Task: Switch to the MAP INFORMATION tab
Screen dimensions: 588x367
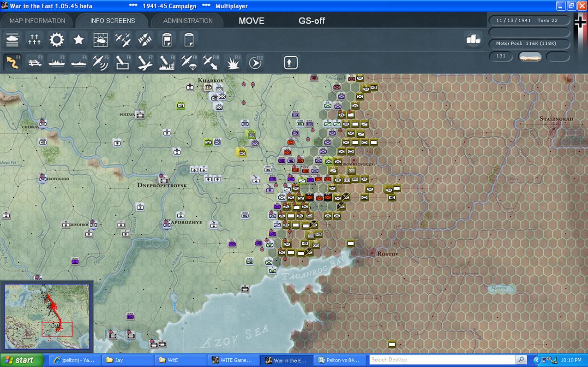Action: click(x=37, y=21)
